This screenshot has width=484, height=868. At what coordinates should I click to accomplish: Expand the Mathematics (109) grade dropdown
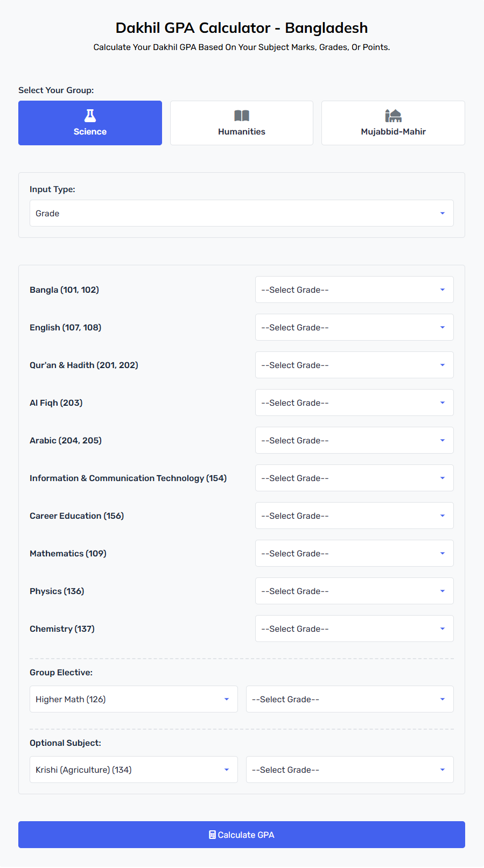pos(354,553)
